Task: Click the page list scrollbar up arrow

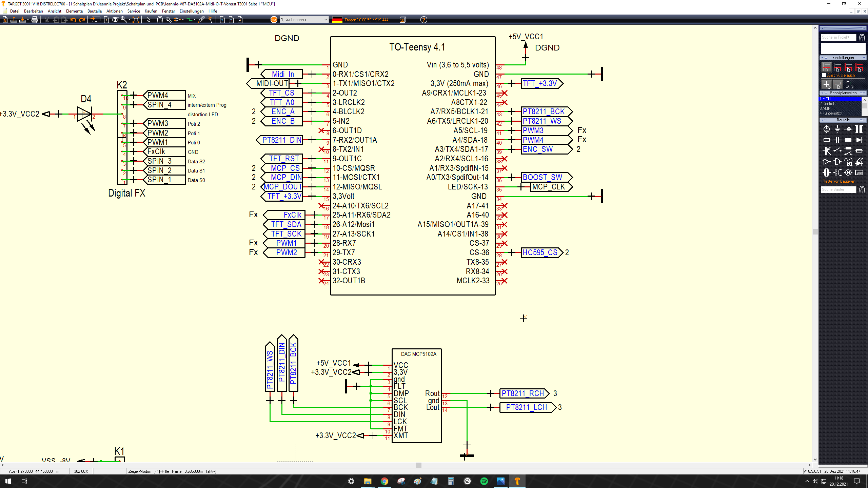Action: click(x=865, y=100)
